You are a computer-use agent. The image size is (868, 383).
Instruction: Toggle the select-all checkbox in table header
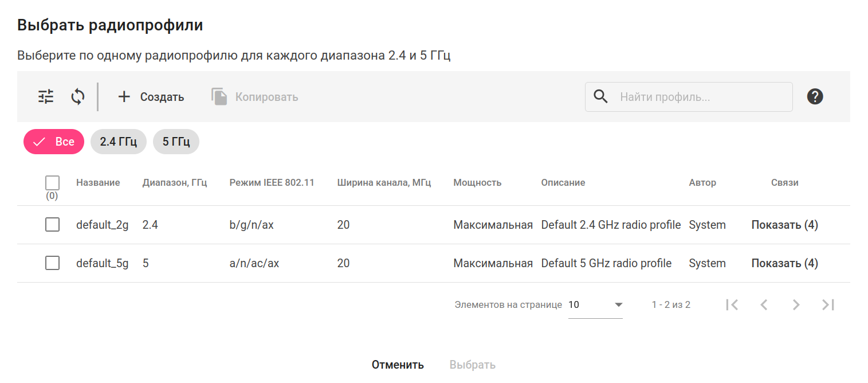pyautogui.click(x=52, y=183)
